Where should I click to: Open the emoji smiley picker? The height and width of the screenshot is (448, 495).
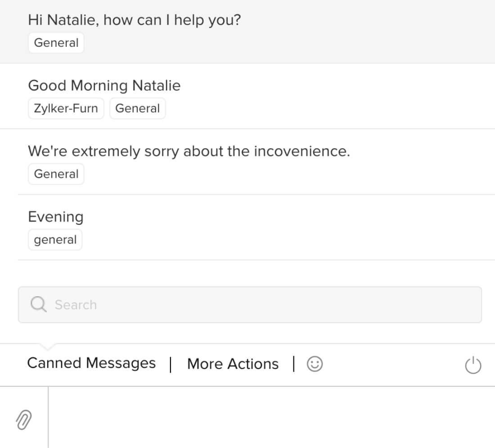pyautogui.click(x=315, y=364)
